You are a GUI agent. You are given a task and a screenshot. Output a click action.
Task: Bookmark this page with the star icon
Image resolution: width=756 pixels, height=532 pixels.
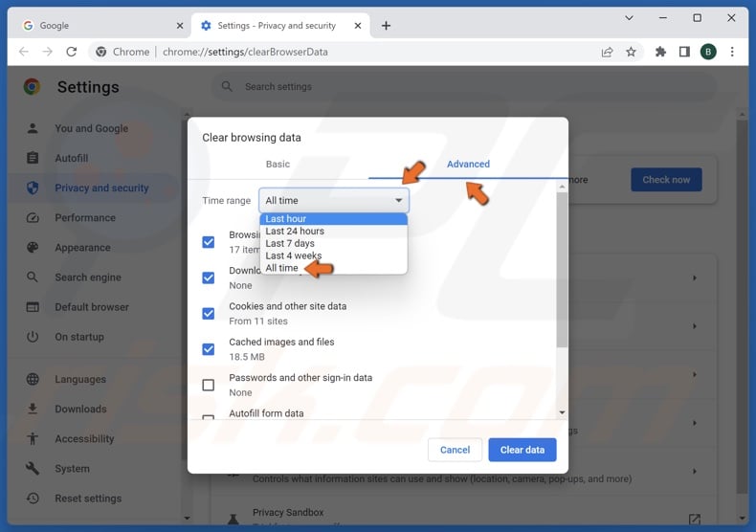tap(631, 52)
